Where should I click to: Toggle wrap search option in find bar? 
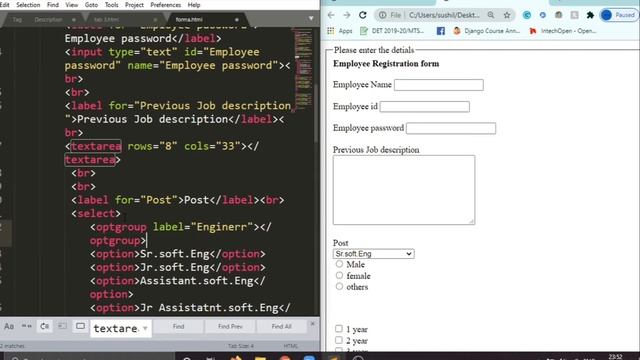(44, 327)
